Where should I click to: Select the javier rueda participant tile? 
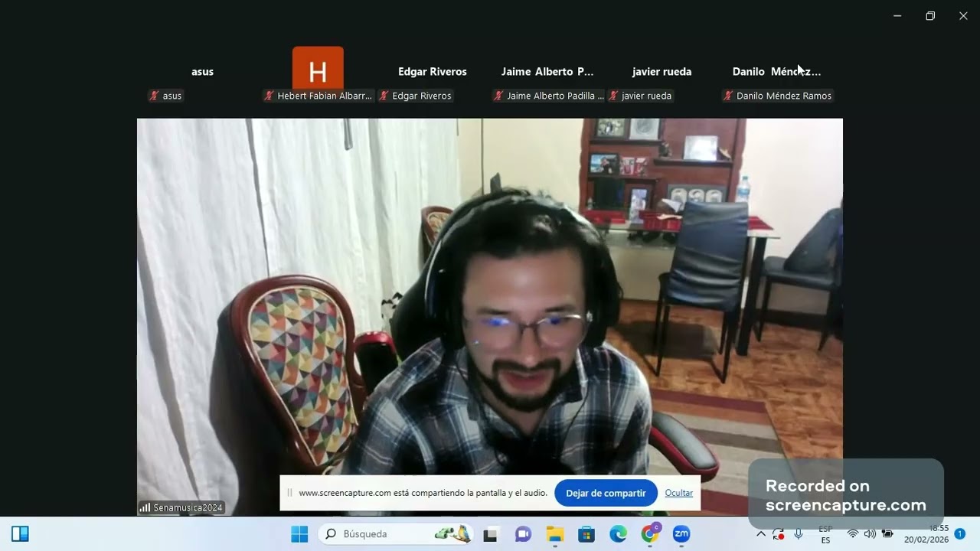coord(662,72)
